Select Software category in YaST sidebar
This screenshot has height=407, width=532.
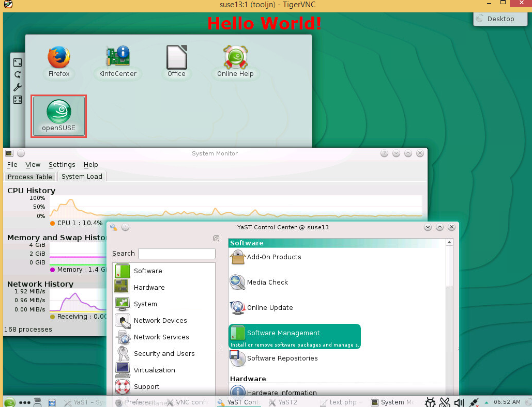click(164, 271)
